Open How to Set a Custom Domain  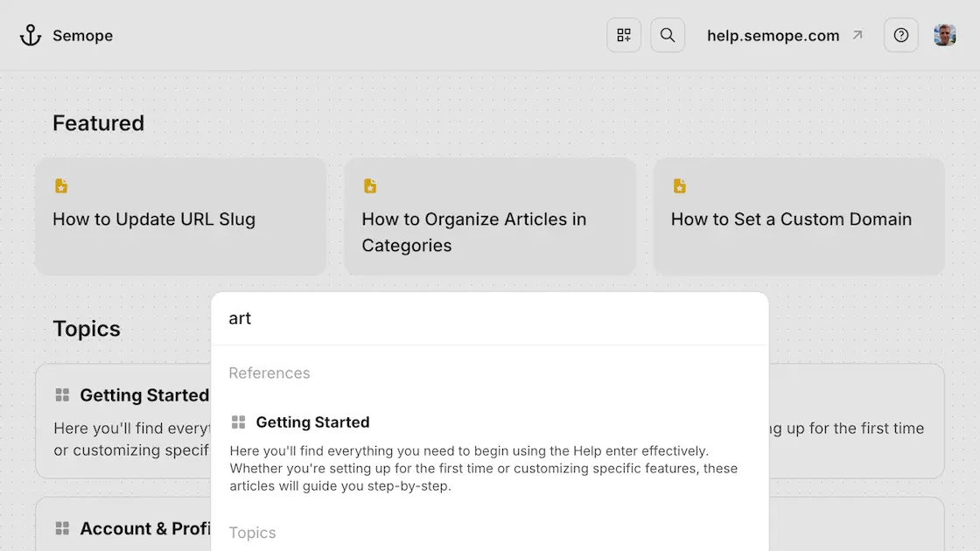(x=791, y=220)
